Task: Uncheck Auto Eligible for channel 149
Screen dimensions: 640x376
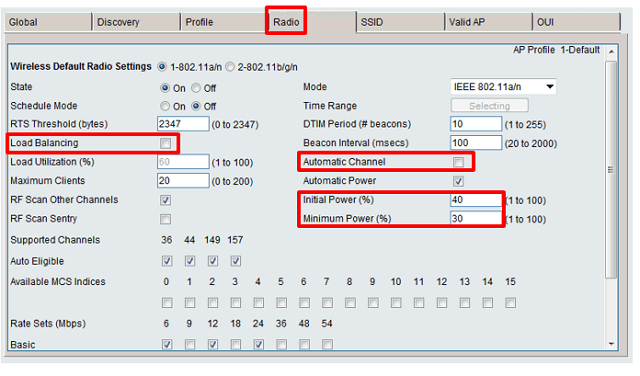Action: [213, 261]
